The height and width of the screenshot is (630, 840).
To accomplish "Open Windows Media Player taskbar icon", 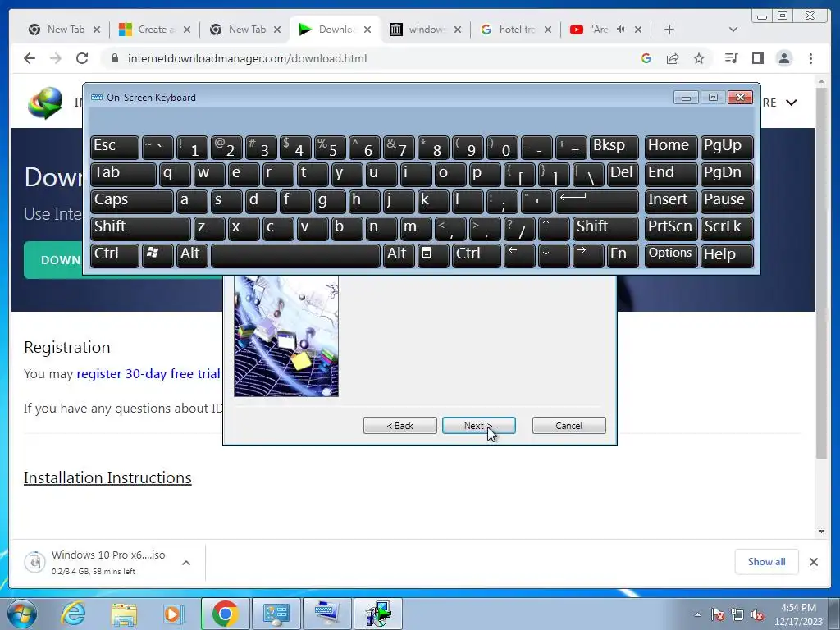I will (x=173, y=614).
